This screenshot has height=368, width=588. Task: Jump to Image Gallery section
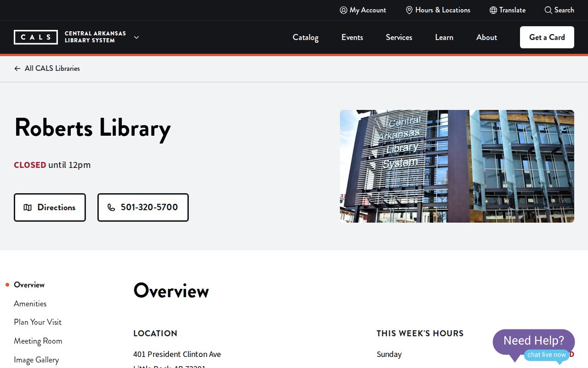pos(36,360)
